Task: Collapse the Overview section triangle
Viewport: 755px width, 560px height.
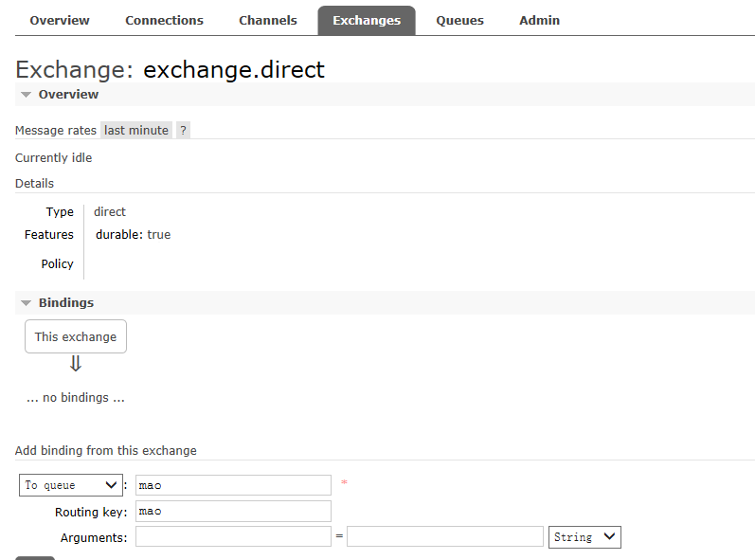Action: click(27, 95)
